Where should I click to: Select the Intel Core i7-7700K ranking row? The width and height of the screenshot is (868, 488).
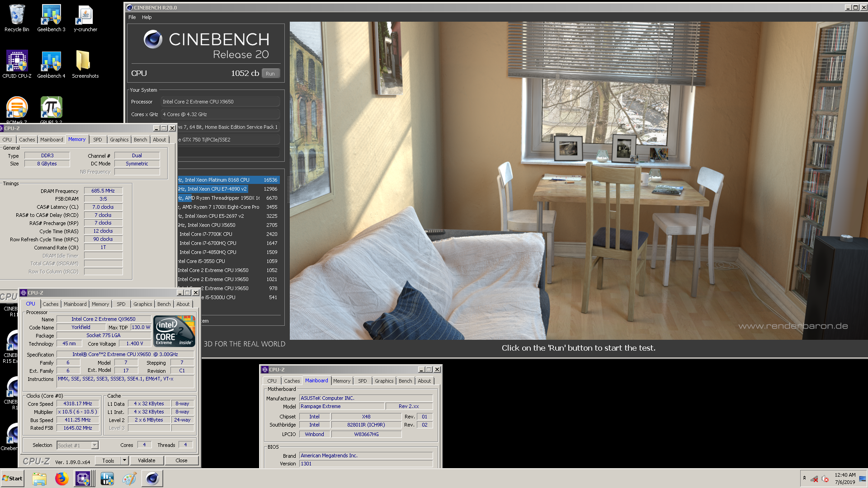click(x=229, y=234)
